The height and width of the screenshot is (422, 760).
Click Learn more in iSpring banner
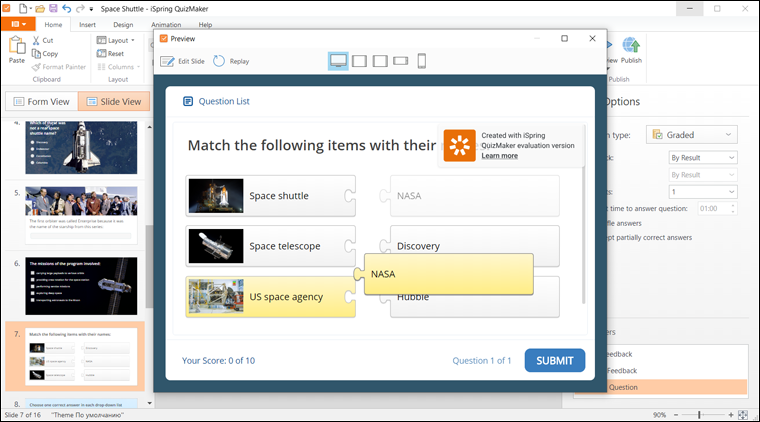tap(499, 156)
